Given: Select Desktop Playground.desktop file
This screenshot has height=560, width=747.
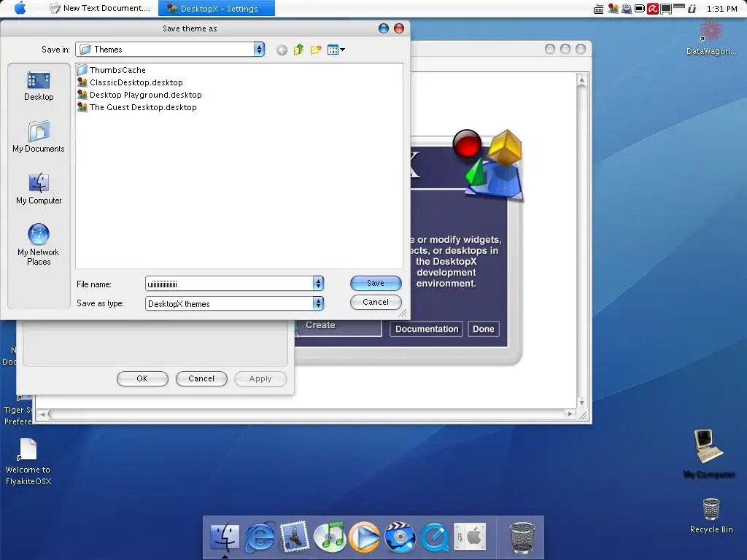Looking at the screenshot, I should [139, 95].
